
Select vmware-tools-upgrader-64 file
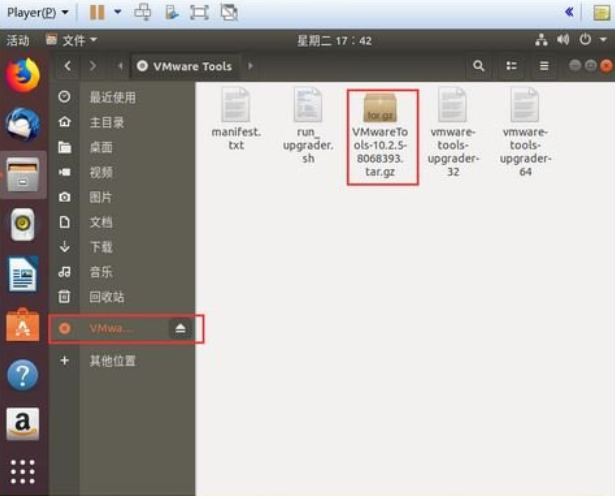(x=525, y=133)
